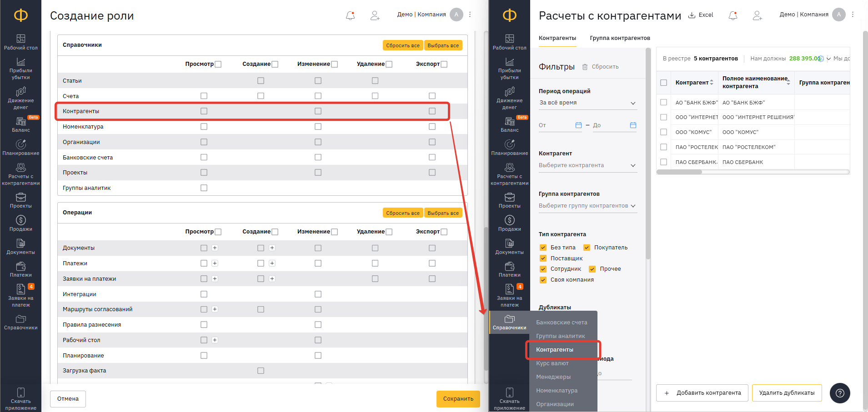Open Платежи in right window sidebar
The width and height of the screenshot is (868, 412).
(510, 269)
